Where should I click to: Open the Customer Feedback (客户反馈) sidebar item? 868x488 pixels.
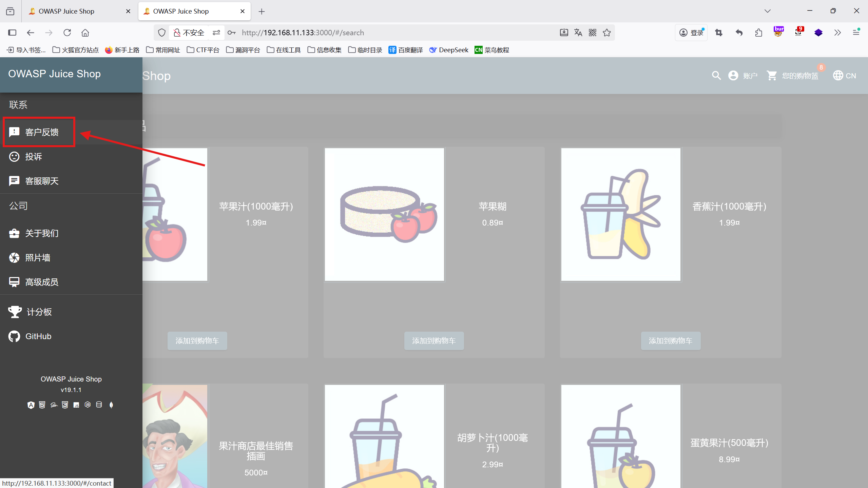coord(41,132)
